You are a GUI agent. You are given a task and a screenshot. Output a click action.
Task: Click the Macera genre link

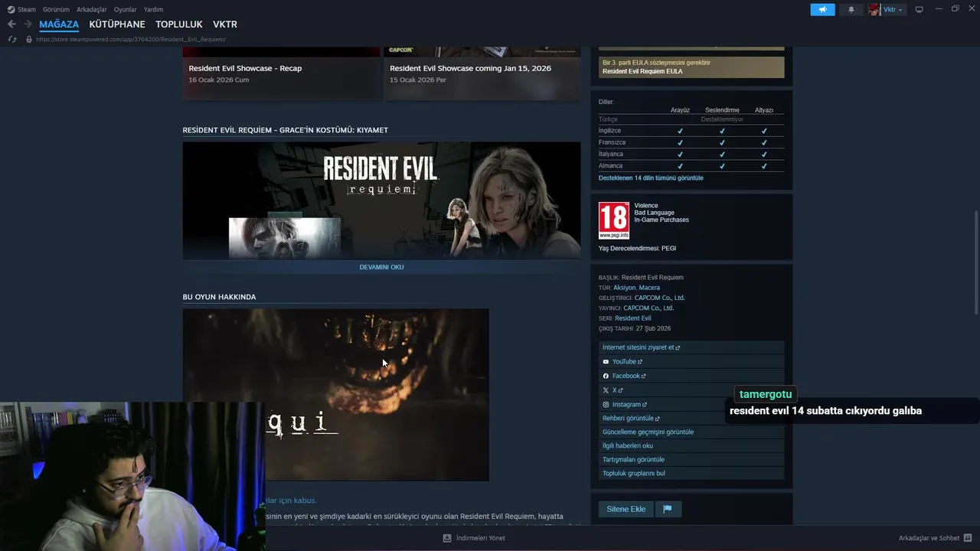[x=649, y=288]
